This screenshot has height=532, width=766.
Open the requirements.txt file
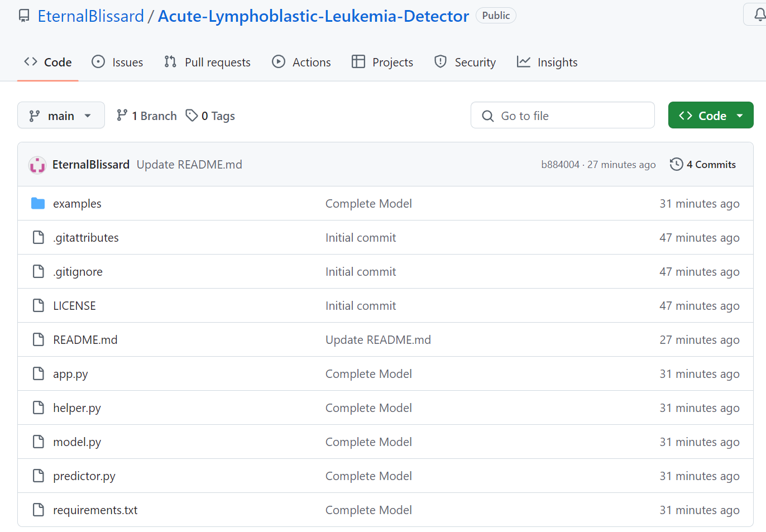[95, 510]
